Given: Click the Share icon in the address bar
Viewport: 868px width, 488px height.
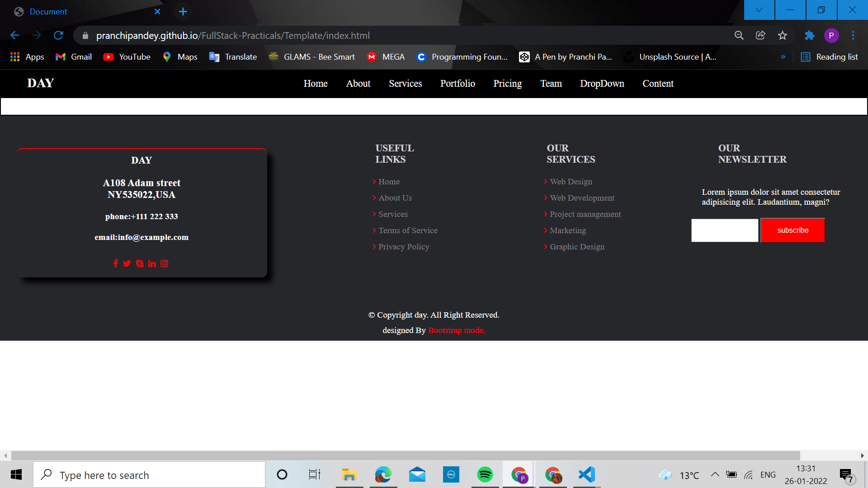Looking at the screenshot, I should tap(760, 35).
